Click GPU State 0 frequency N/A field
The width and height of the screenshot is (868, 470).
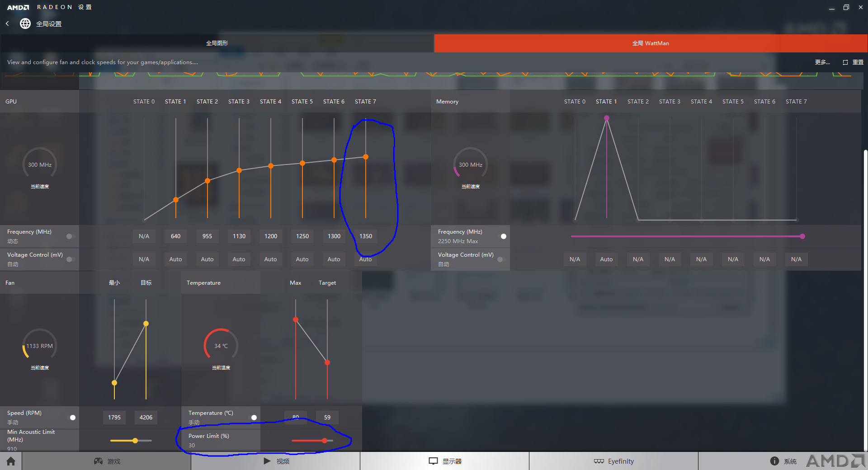(x=144, y=236)
